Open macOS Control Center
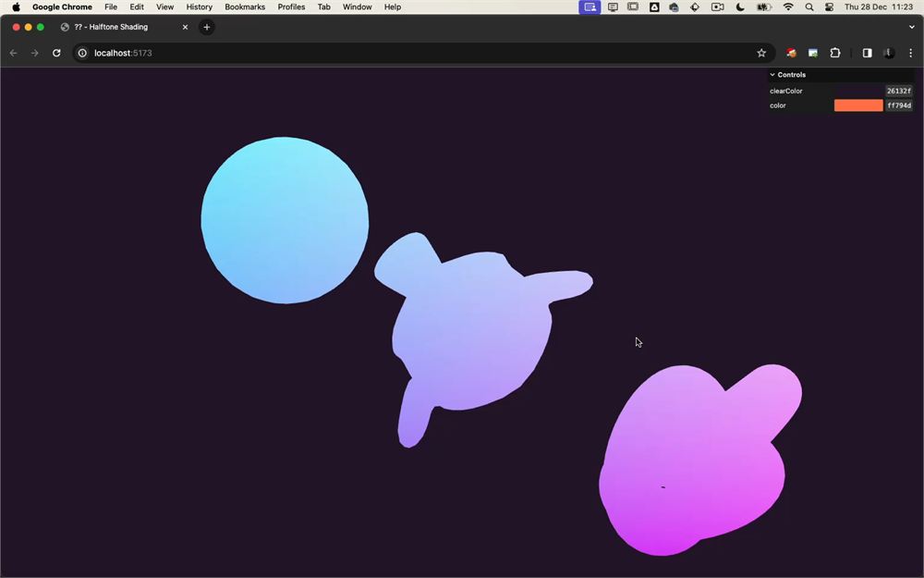The width and height of the screenshot is (924, 578). [829, 7]
